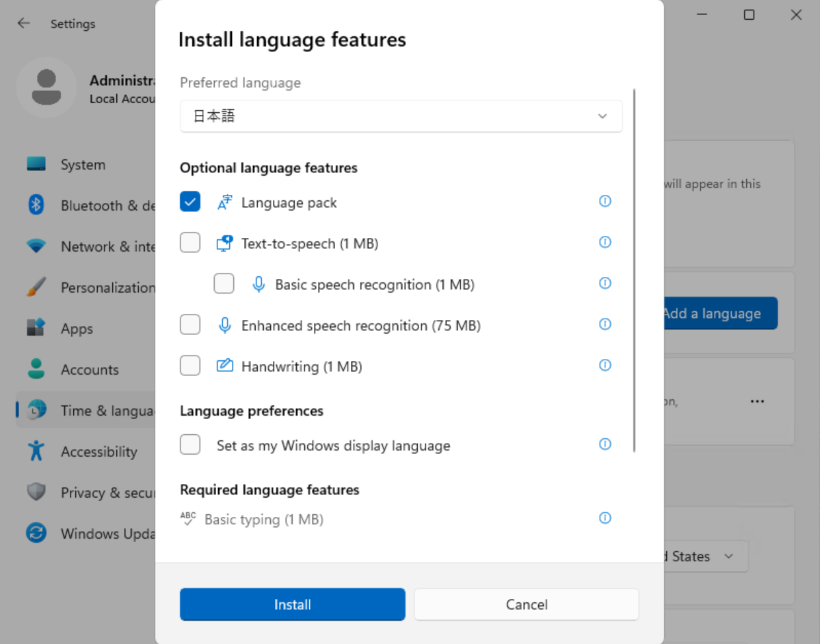Click info icon for Enhanced speech recognition
The width and height of the screenshot is (820, 644).
(x=605, y=325)
